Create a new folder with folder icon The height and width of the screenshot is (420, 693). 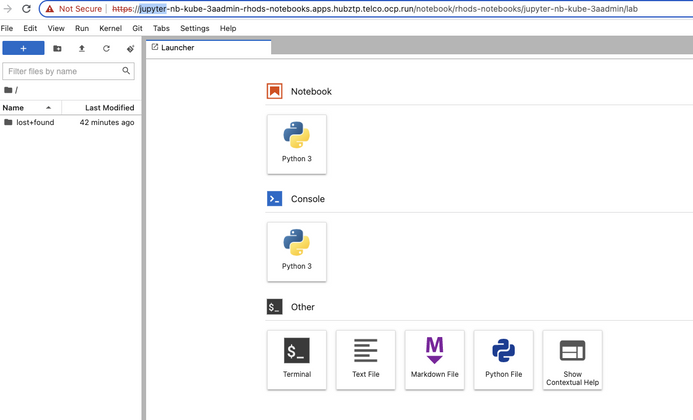tap(57, 49)
